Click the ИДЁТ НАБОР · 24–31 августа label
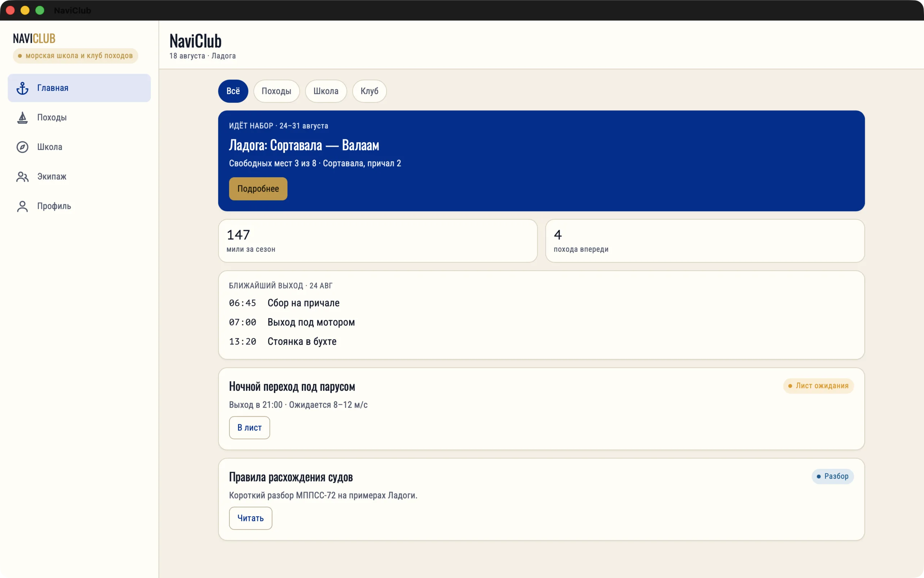924x578 pixels. [278, 126]
